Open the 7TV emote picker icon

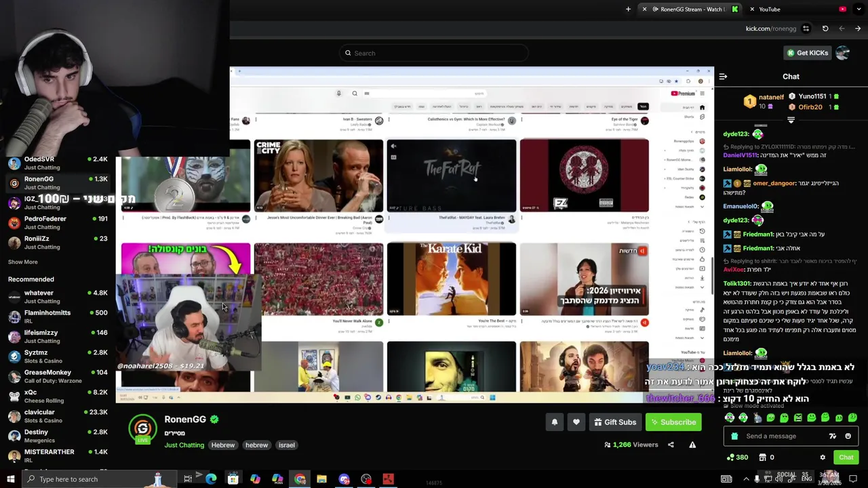tap(833, 436)
